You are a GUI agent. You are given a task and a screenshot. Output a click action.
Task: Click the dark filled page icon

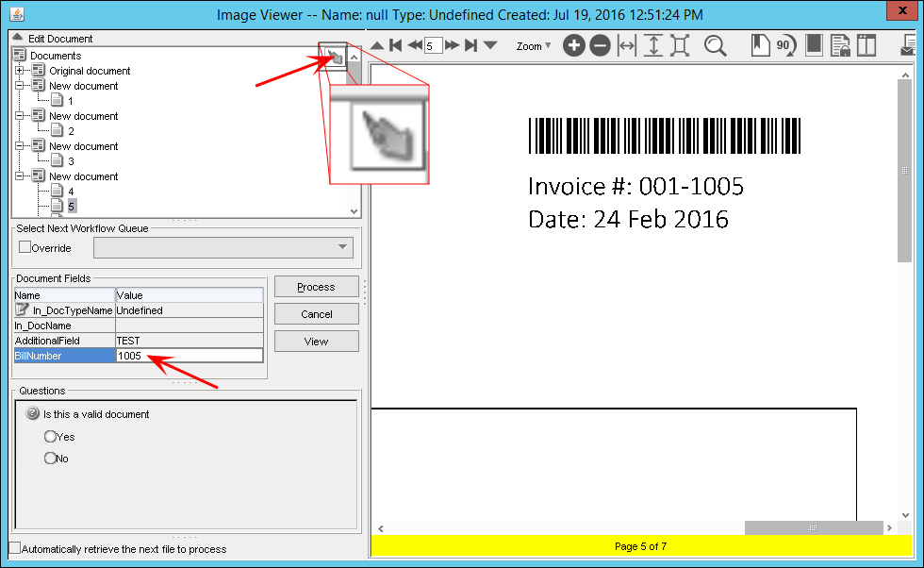click(x=813, y=45)
